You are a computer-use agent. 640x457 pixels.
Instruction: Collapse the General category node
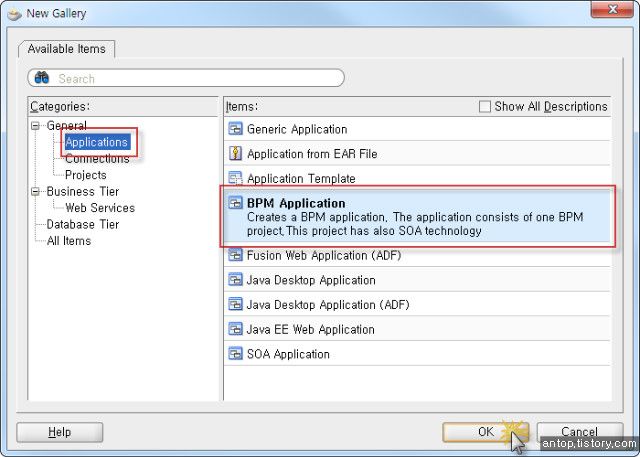click(36, 126)
